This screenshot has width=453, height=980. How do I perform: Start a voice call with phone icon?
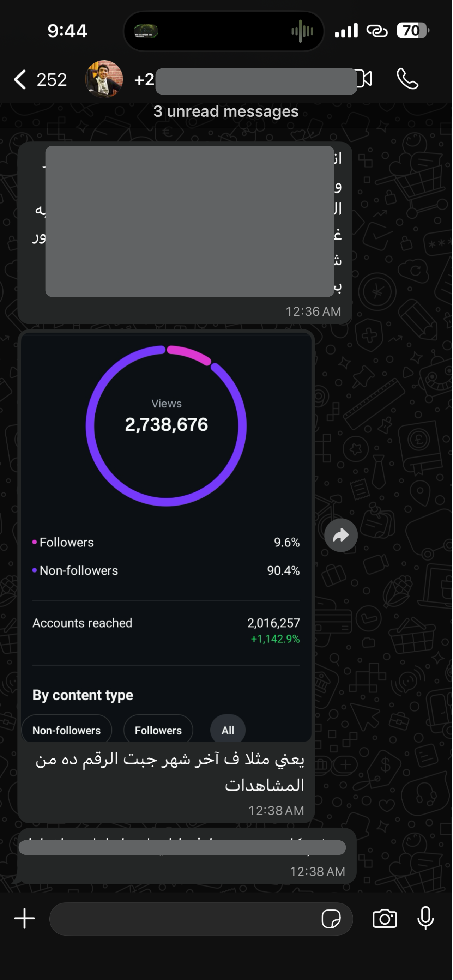click(407, 79)
